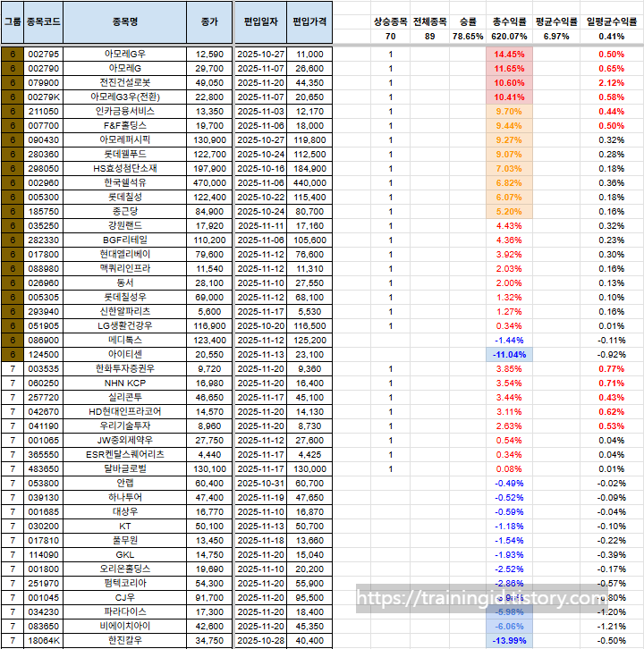Select the 종목코드 column header
644x649 pixels.
pyautogui.click(x=44, y=22)
